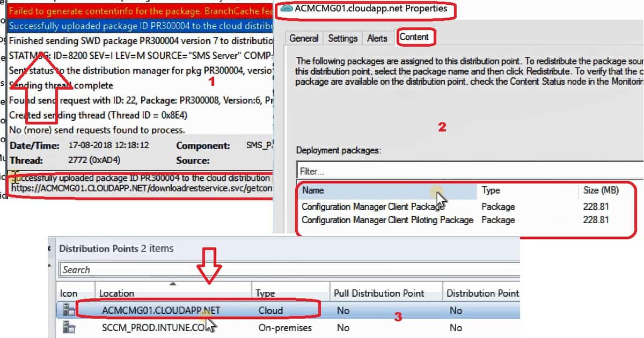Switch to the Settings tab
644x338 pixels.
pos(342,38)
